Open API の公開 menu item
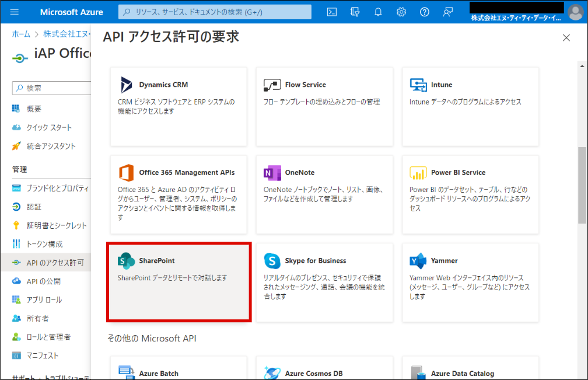This screenshot has height=380, width=588. tap(43, 281)
